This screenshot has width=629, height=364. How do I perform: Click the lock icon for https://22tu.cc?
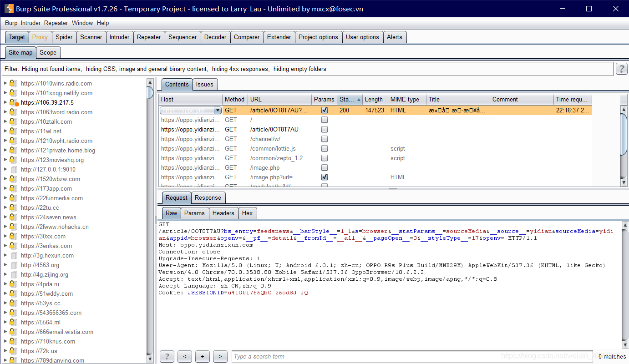(13, 207)
